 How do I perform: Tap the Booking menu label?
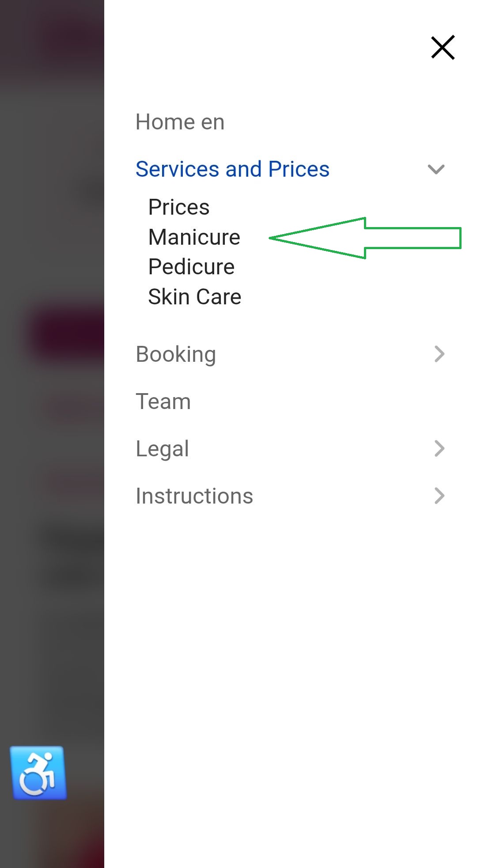[x=176, y=354]
